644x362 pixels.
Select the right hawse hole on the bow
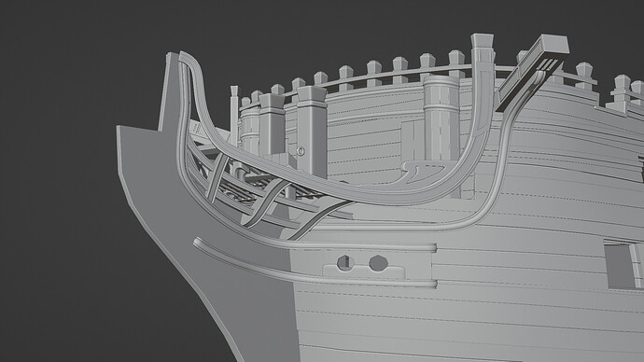pos(378,263)
